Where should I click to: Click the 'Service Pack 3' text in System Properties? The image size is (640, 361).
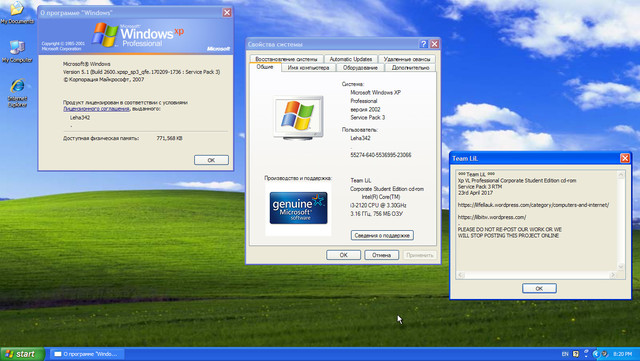tap(367, 118)
